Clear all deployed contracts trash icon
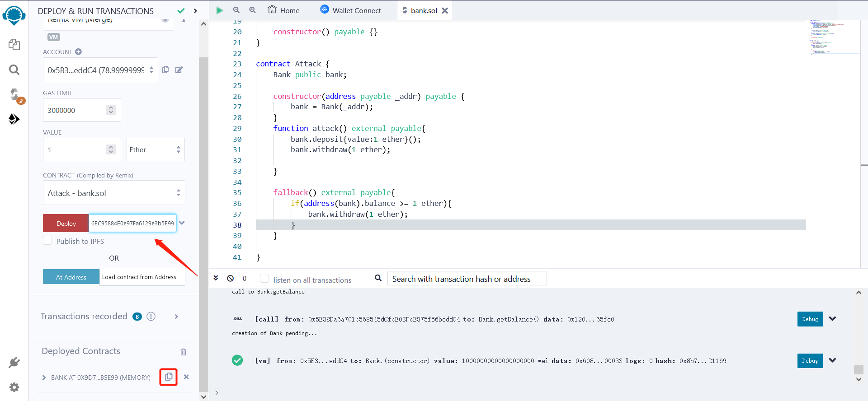Viewport: 868px width, 401px height. coord(183,352)
